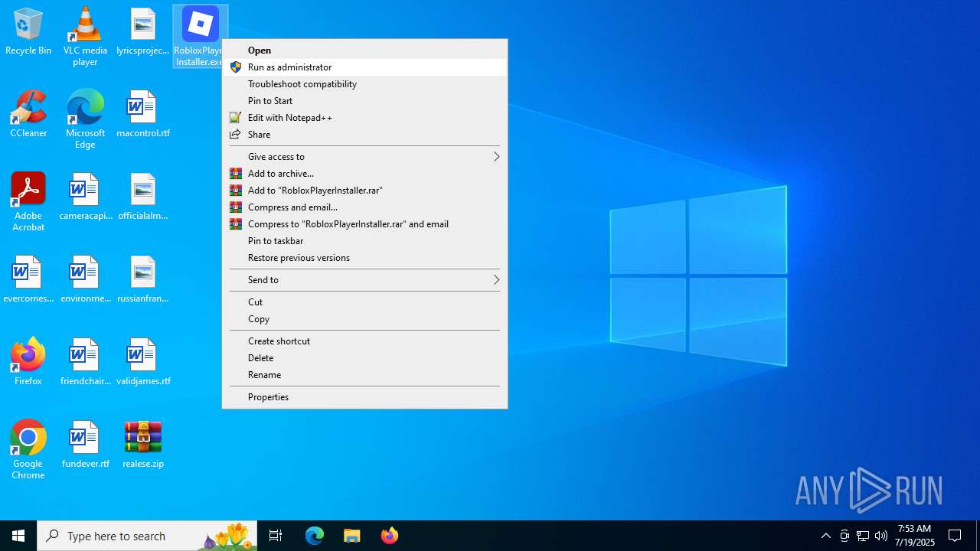Click the Show desktop sliver at taskbar end
Image resolution: width=980 pixels, height=551 pixels.
[x=978, y=536]
